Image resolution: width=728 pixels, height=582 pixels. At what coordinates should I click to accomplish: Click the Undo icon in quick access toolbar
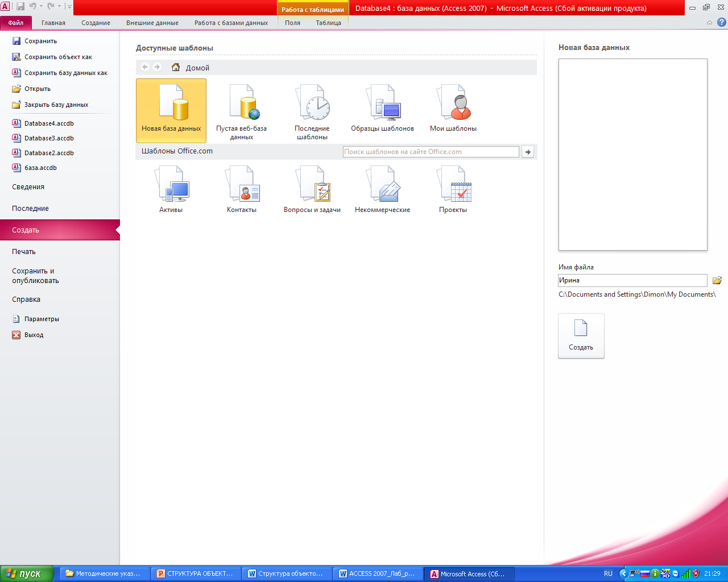33,6
